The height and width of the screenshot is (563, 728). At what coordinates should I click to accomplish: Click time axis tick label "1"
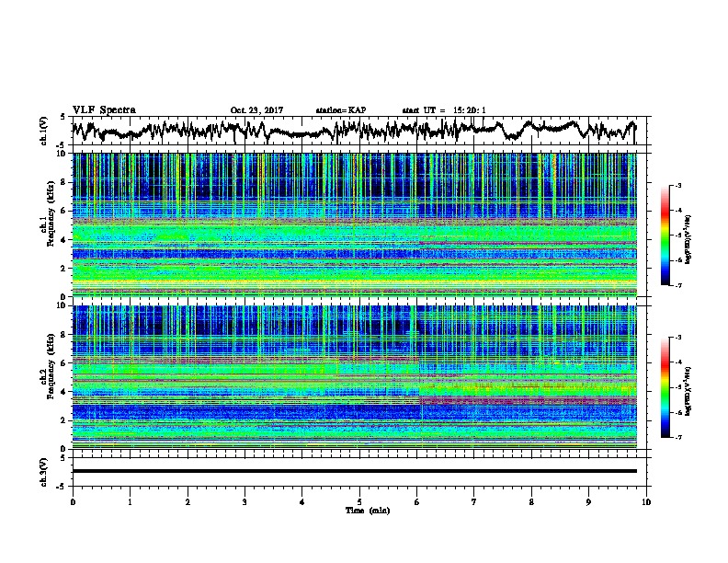130,502
